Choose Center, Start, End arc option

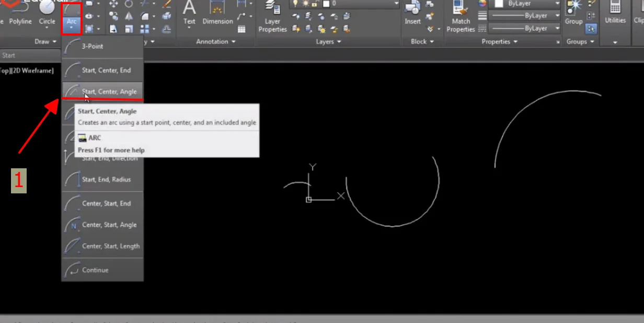[x=102, y=203]
